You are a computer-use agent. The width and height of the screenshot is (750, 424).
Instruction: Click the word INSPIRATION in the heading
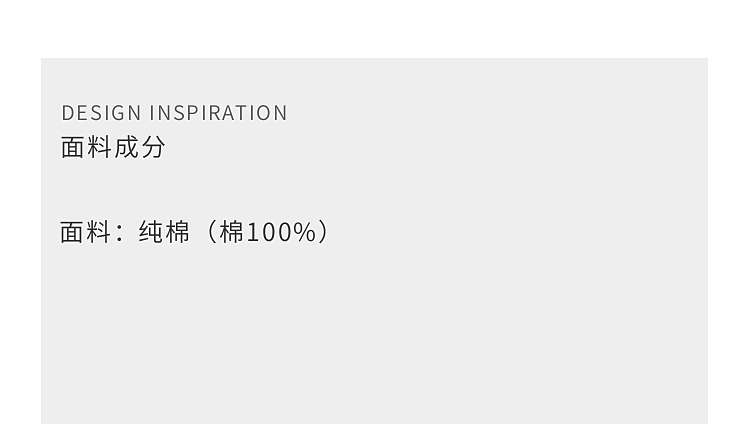218,113
